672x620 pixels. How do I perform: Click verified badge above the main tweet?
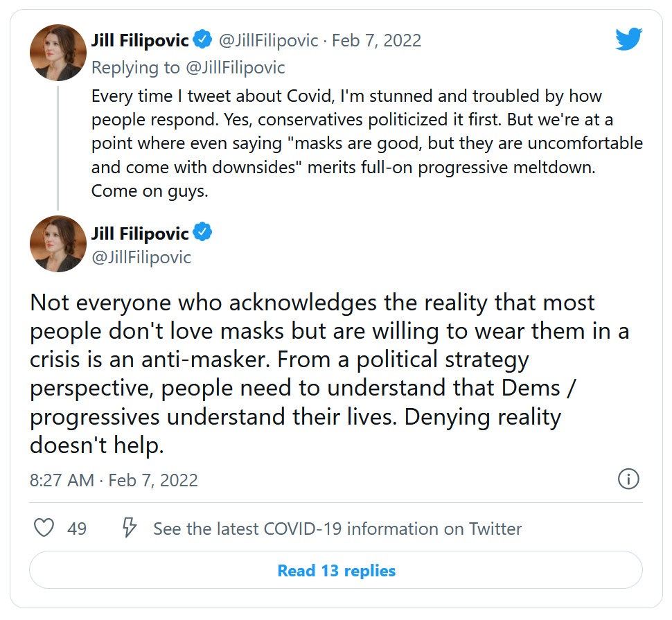[202, 232]
